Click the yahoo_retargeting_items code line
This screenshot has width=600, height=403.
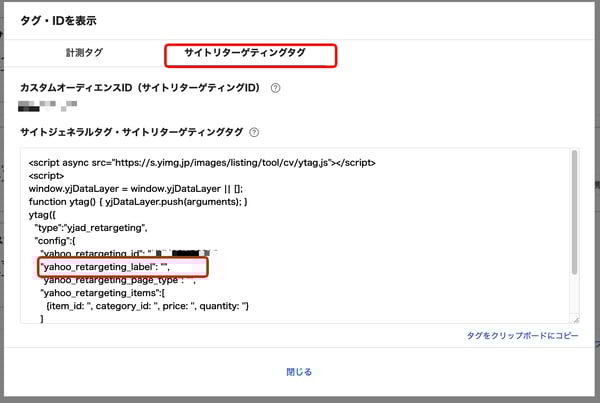click(x=103, y=293)
